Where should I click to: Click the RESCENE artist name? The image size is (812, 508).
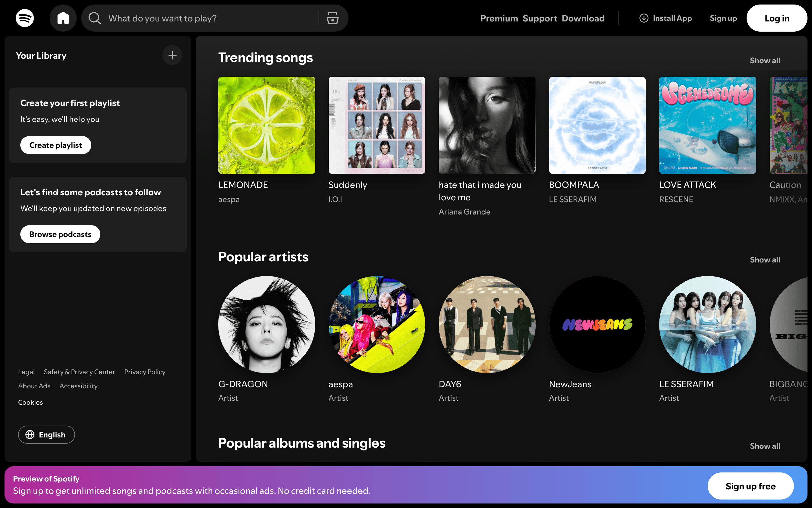tap(676, 199)
